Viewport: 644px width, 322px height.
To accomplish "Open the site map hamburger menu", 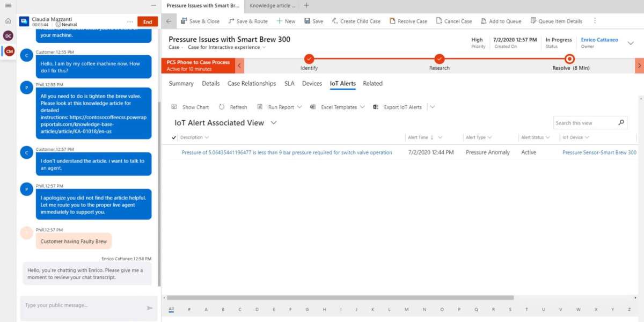I will point(8,5).
